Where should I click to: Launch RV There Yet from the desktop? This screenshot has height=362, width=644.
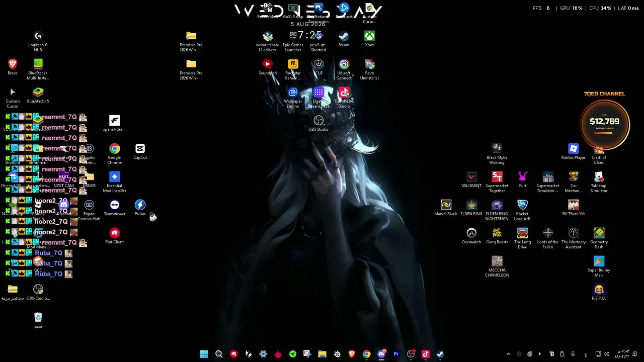(573, 205)
